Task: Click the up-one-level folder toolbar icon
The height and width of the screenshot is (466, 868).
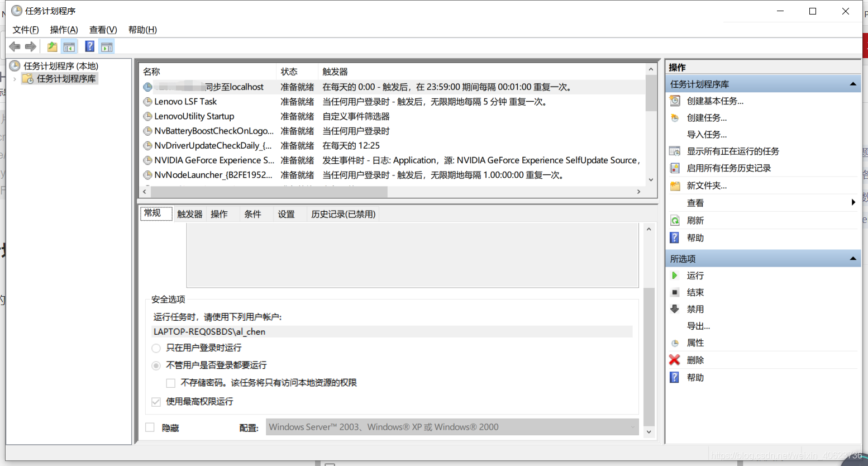Action: [x=52, y=46]
